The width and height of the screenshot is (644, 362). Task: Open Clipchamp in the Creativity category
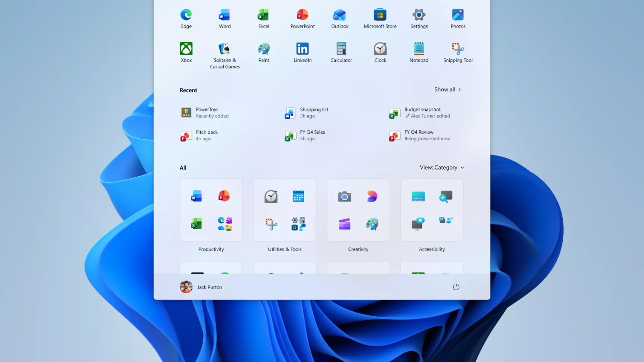pos(344,224)
